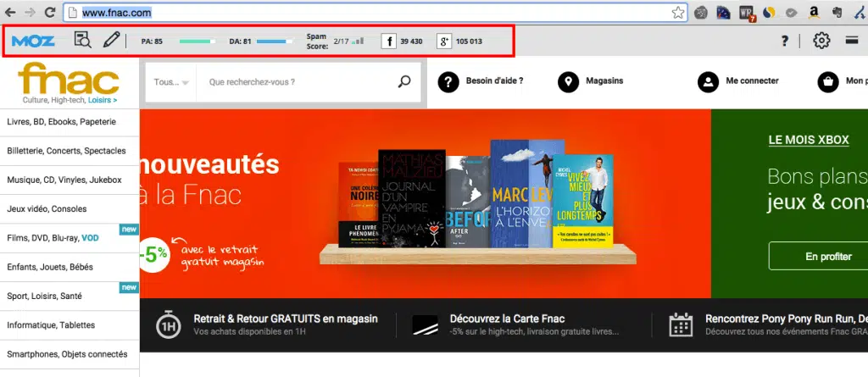Open Films, DVD, Blu-ray, VOD category
Image resolution: width=868 pixels, height=377 pixels.
70,238
